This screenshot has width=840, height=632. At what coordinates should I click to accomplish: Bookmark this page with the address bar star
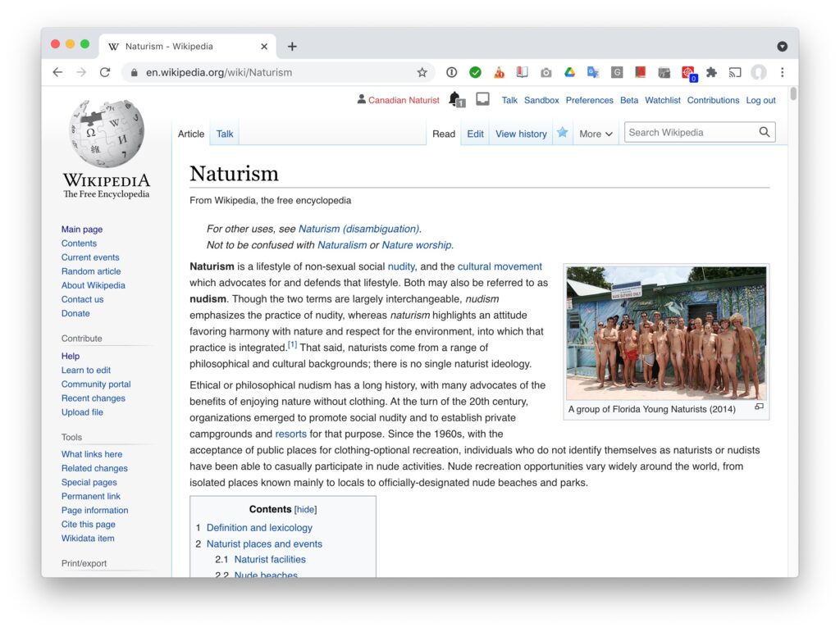click(422, 72)
